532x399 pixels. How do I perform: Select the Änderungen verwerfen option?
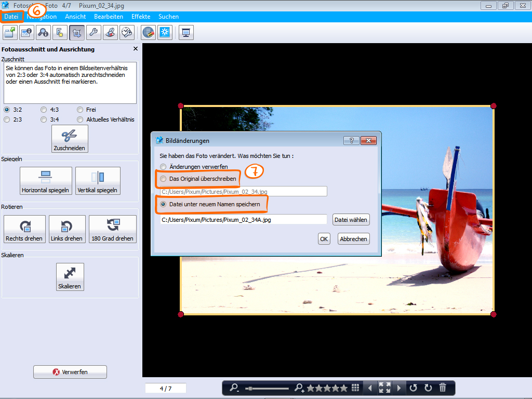(164, 167)
